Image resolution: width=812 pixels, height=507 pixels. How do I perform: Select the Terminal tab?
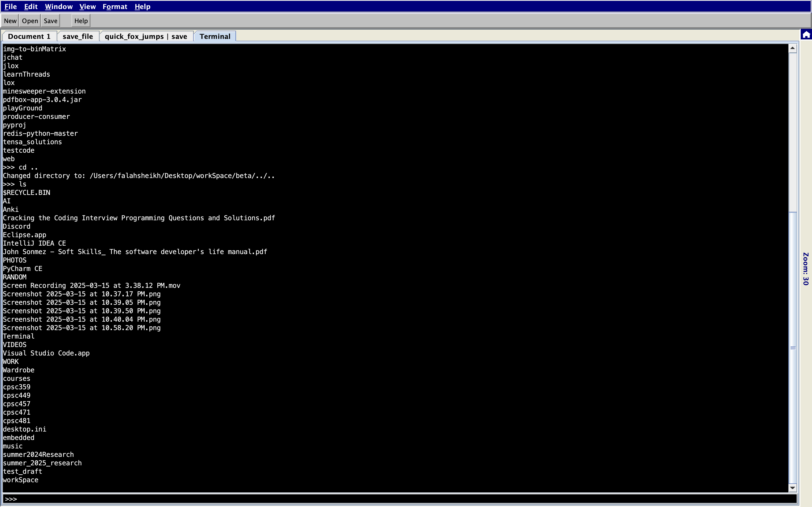click(215, 36)
